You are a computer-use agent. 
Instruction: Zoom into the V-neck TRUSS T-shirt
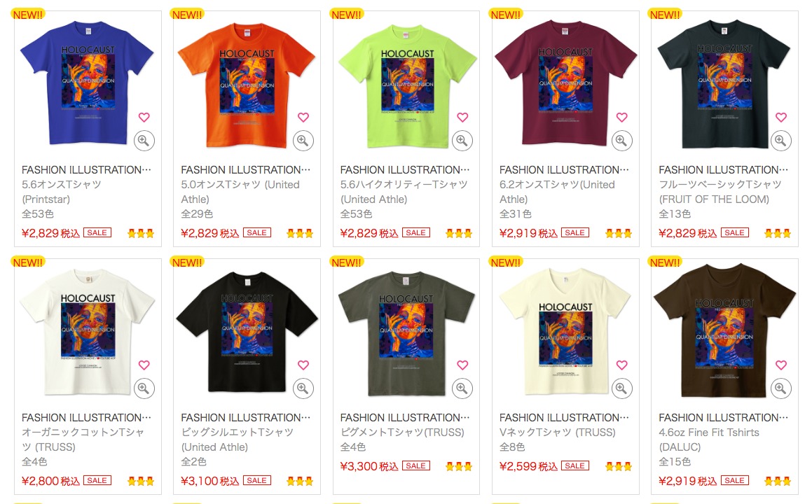tap(621, 388)
